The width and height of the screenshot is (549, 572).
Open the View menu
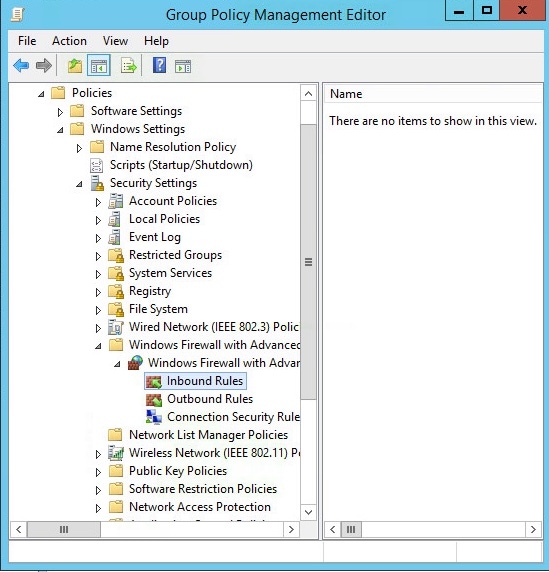tap(115, 41)
